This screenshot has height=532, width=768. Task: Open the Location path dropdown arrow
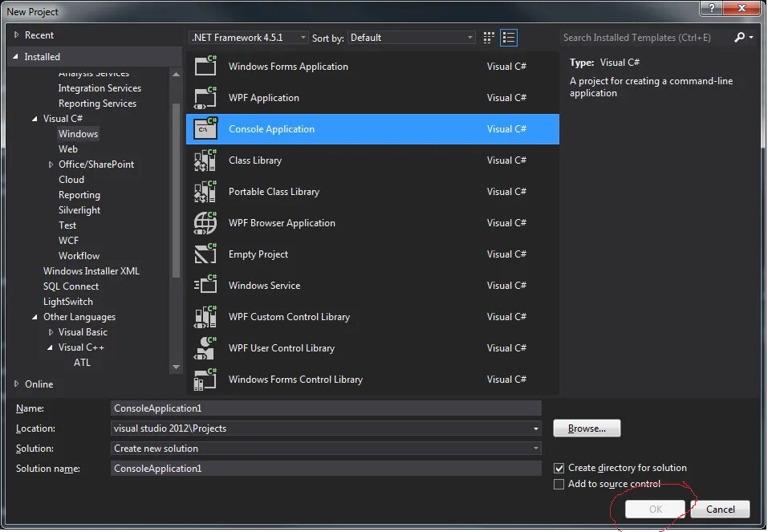(536, 428)
